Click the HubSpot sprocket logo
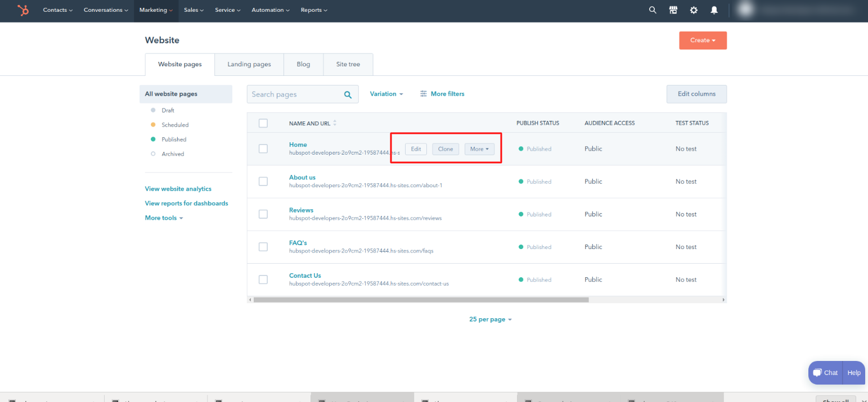 [23, 10]
